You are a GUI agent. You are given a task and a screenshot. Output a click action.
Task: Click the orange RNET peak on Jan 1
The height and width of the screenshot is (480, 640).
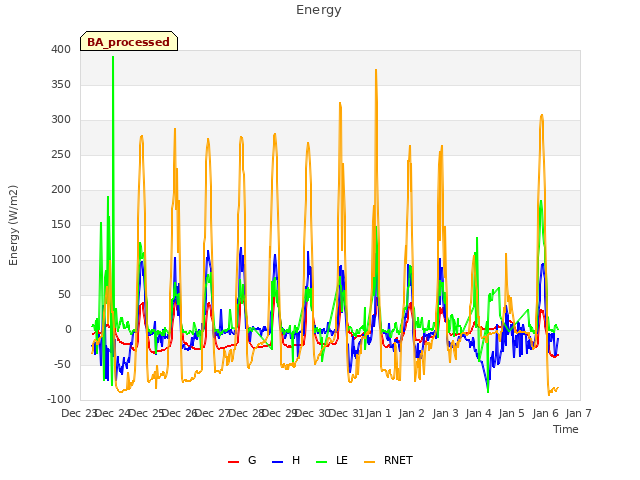[x=376, y=70]
